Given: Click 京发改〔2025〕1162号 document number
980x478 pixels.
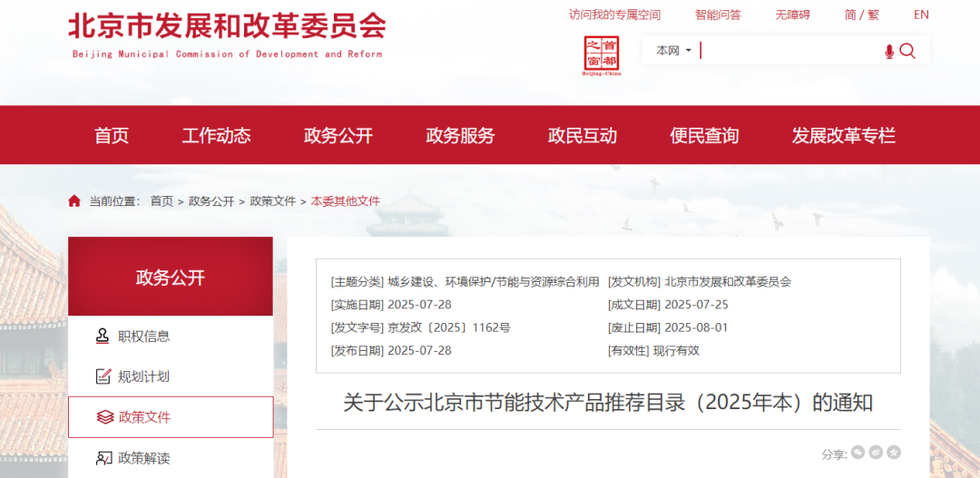Looking at the screenshot, I should [449, 327].
